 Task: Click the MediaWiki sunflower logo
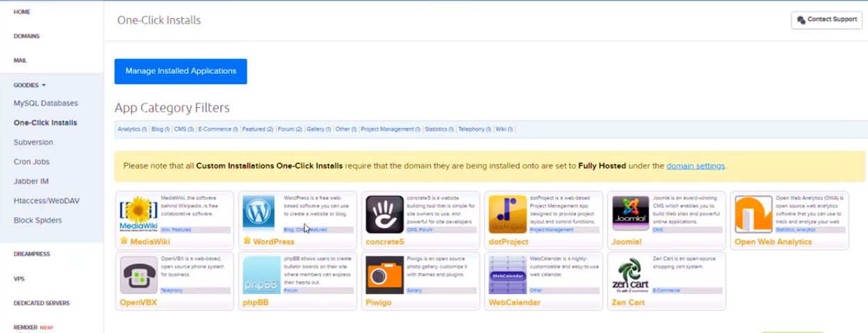[x=138, y=214]
